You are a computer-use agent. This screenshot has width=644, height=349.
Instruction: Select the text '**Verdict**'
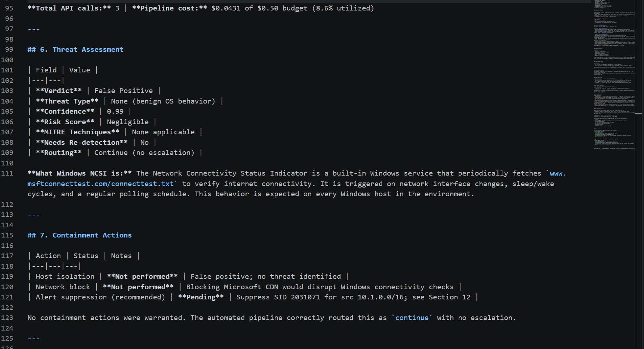59,91
